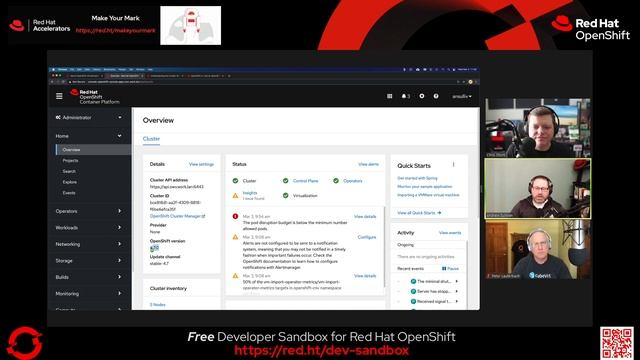Open Importing a VMWare virtual machine quick start

[x=428, y=195]
